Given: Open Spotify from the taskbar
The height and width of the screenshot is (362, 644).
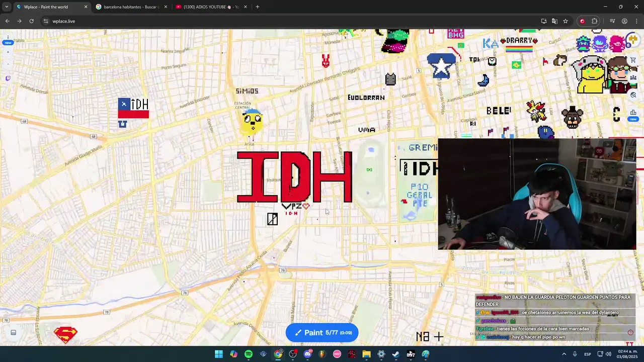Looking at the screenshot, I should click(249, 354).
